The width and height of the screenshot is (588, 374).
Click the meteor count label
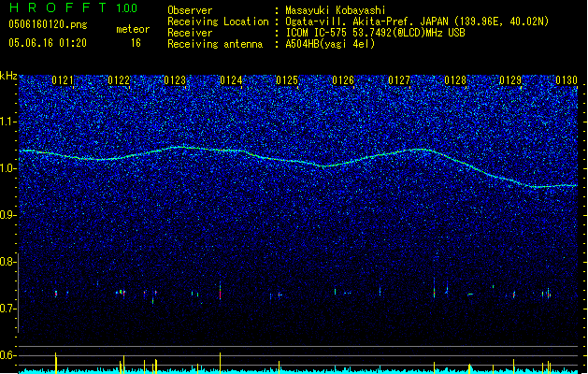click(133, 29)
